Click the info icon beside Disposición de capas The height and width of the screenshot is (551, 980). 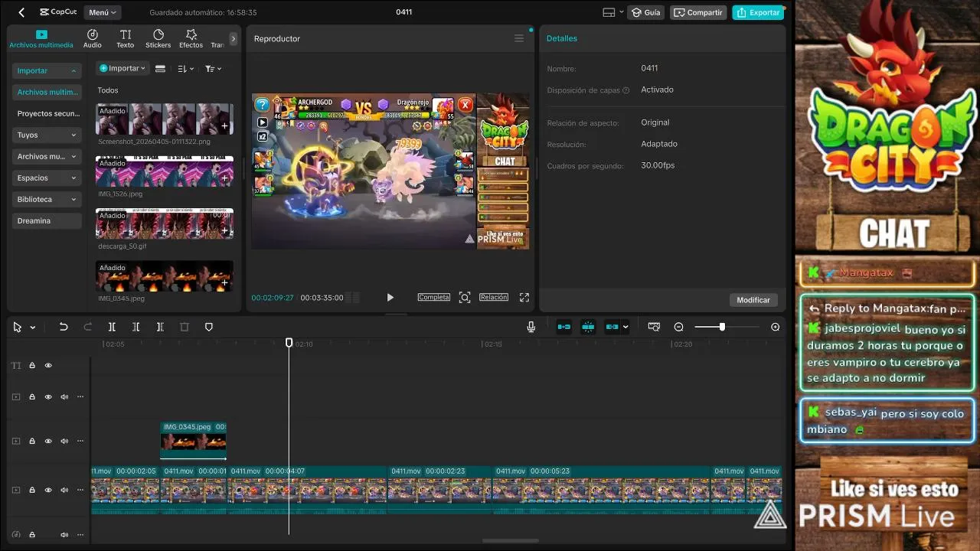(x=626, y=90)
